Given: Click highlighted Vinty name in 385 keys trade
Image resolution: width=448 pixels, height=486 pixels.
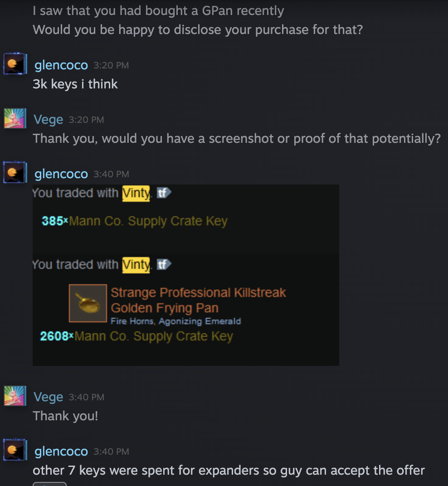Looking at the screenshot, I should pyautogui.click(x=136, y=194).
